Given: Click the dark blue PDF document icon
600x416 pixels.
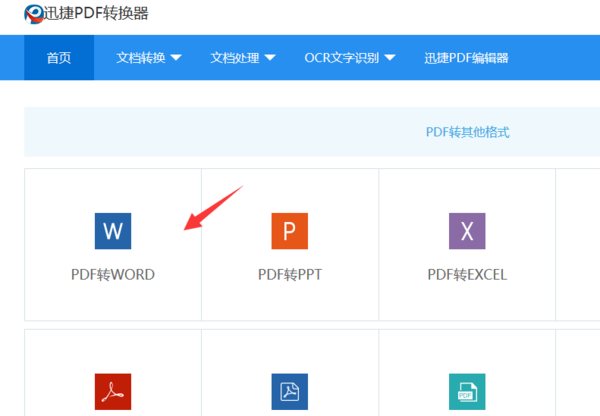Looking at the screenshot, I should (x=290, y=392).
